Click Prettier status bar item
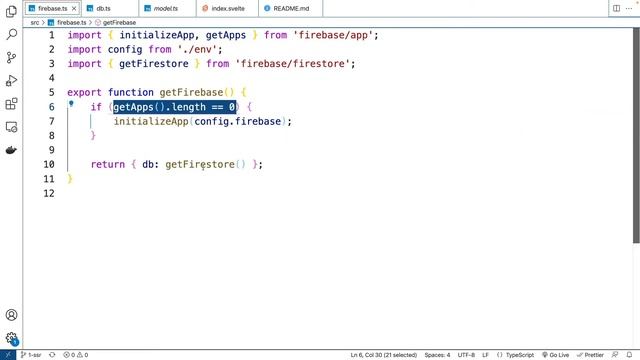 point(590,355)
